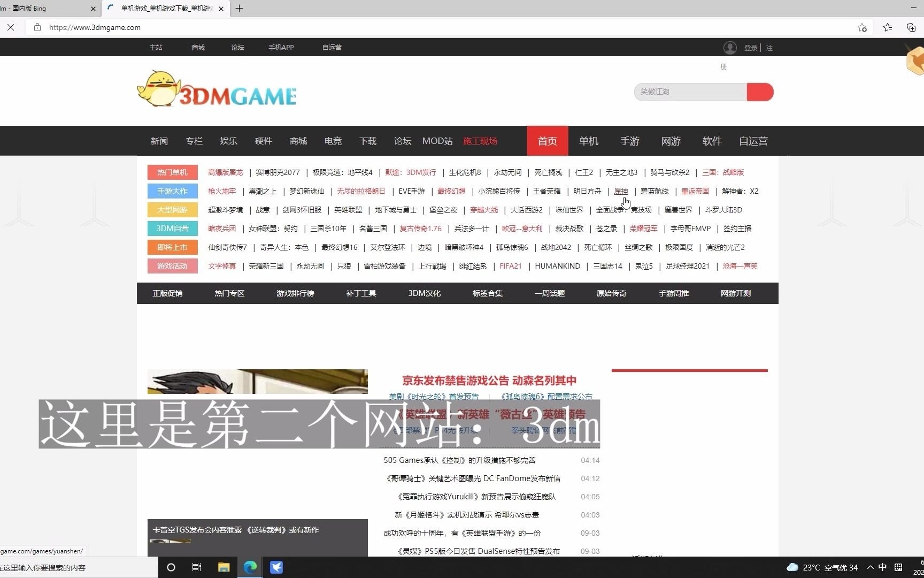This screenshot has height=578, width=924.
Task: Add page to favorites star-plus icon
Action: click(x=862, y=27)
